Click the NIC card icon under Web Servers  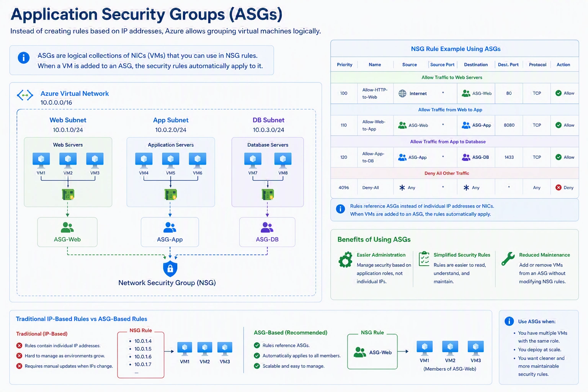68,194
